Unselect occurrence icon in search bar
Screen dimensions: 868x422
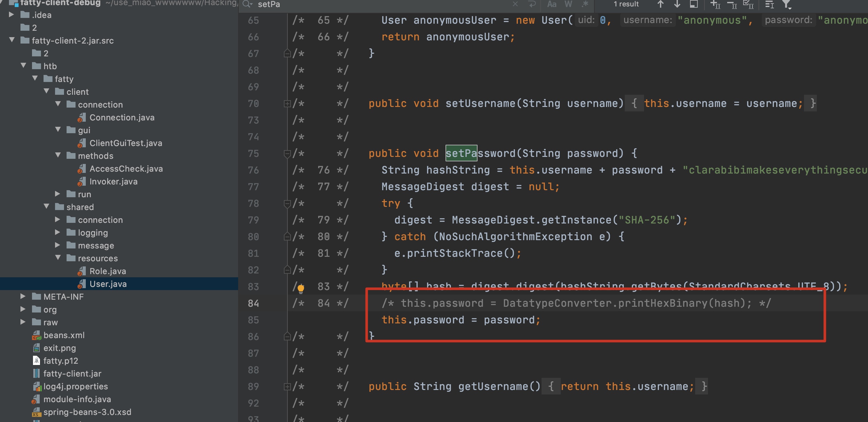(x=732, y=4)
